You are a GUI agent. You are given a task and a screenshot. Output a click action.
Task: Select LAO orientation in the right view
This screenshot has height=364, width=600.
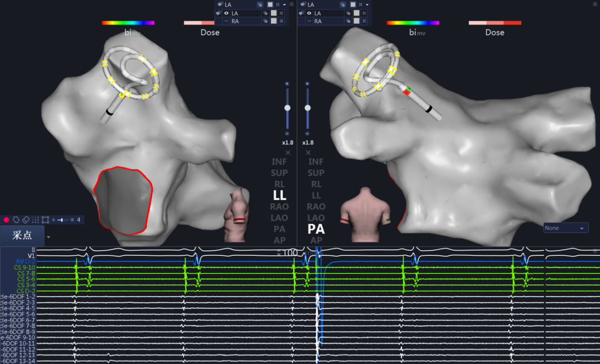[316, 218]
